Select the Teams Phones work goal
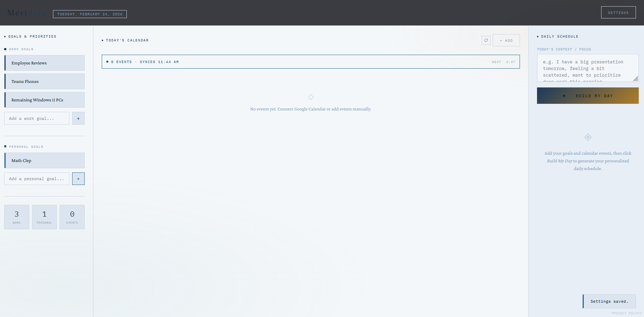 click(x=44, y=81)
